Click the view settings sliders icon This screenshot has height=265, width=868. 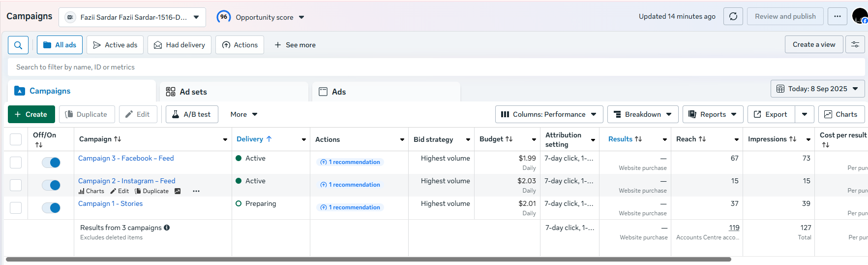coord(855,44)
